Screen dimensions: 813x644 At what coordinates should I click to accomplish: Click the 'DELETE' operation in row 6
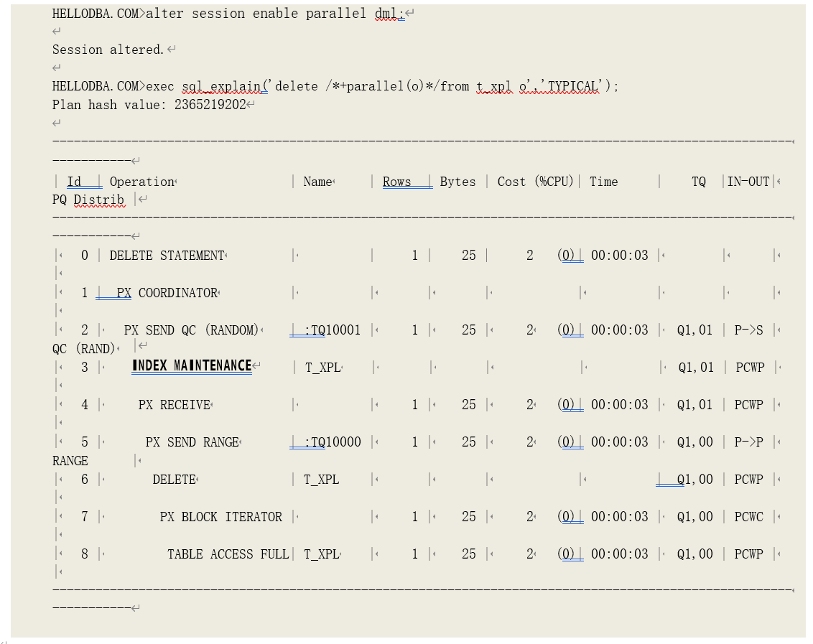click(175, 480)
